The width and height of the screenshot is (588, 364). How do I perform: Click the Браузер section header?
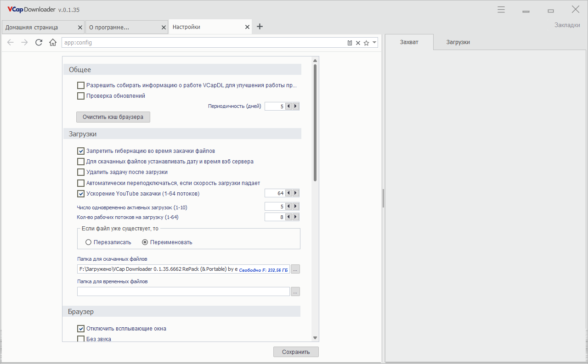182,312
